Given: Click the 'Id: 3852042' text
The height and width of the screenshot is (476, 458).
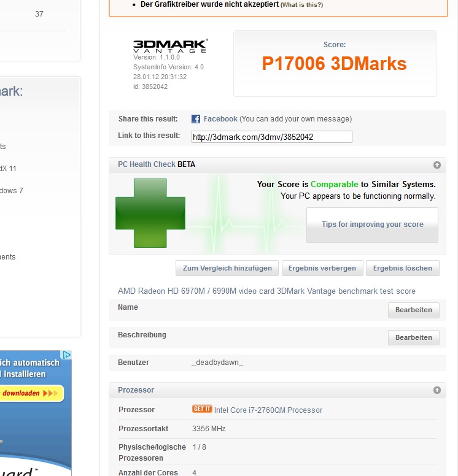Looking at the screenshot, I should click(x=150, y=87).
